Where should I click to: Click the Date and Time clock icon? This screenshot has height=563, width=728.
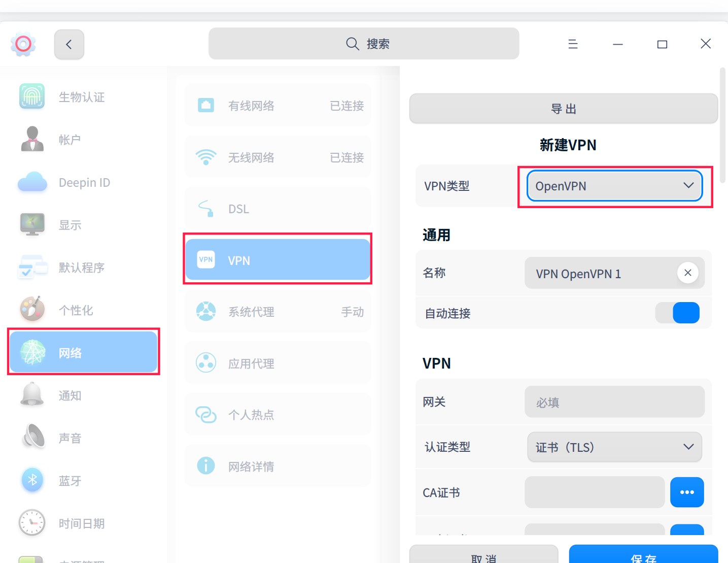pyautogui.click(x=32, y=522)
